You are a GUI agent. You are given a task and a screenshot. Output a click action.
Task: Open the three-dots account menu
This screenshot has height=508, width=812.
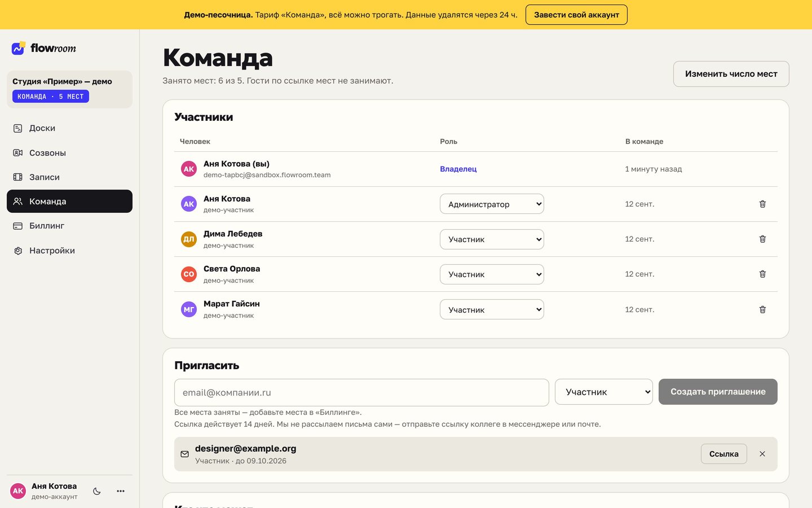pyautogui.click(x=121, y=491)
